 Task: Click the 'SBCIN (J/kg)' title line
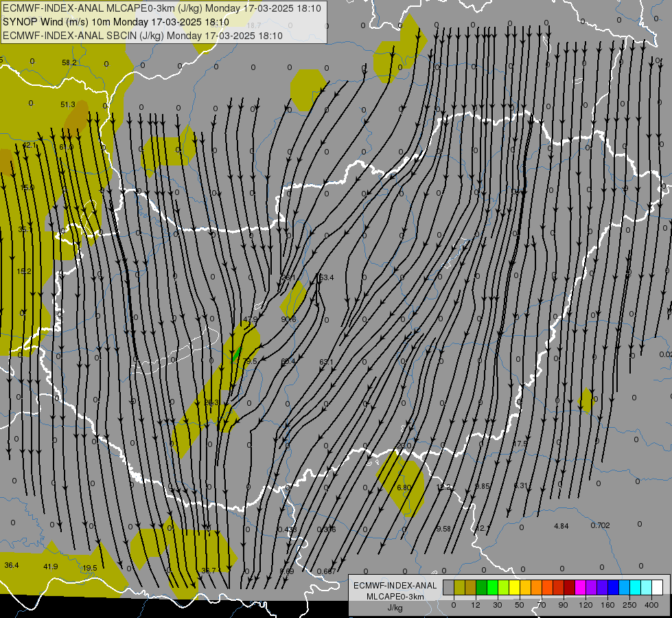(x=143, y=36)
